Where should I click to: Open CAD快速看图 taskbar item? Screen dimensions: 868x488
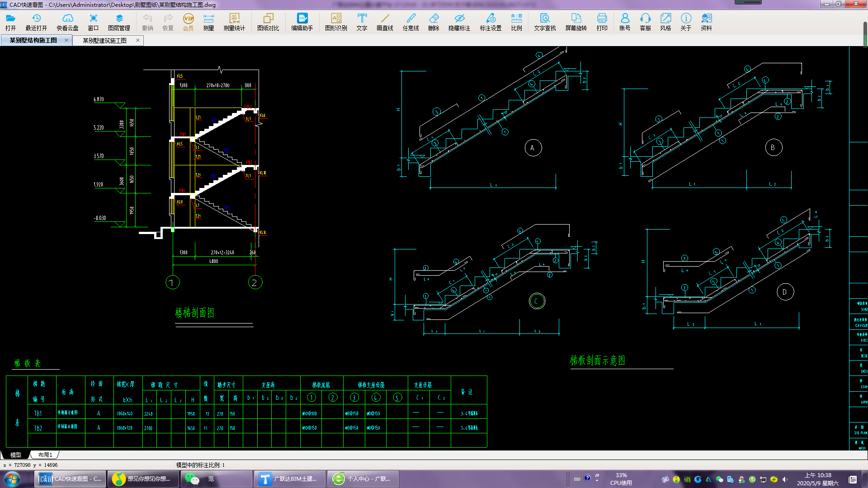pos(71,479)
